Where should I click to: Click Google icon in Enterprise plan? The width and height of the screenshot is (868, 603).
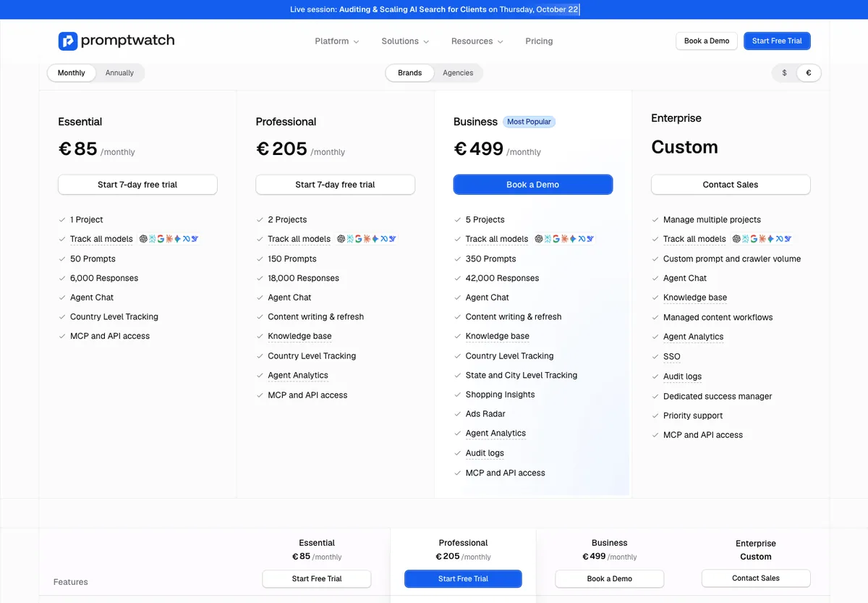[x=754, y=239]
